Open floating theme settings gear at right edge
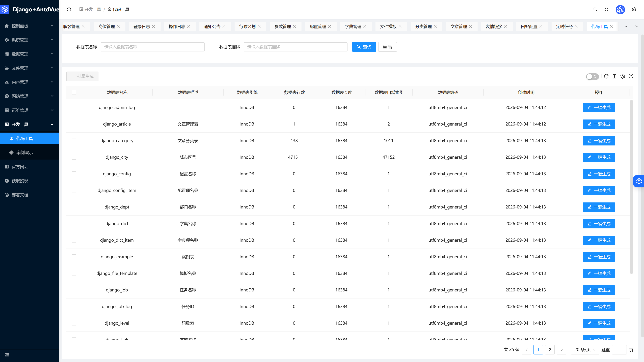 point(639,181)
